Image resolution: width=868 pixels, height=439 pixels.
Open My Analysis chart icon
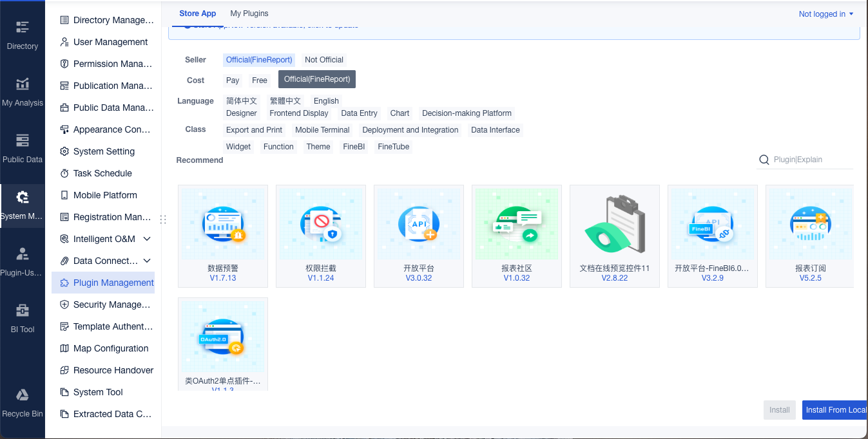[23, 84]
